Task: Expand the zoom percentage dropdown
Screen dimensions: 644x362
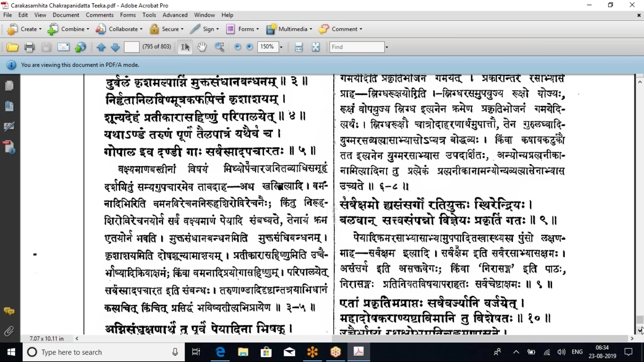Action: (x=281, y=47)
